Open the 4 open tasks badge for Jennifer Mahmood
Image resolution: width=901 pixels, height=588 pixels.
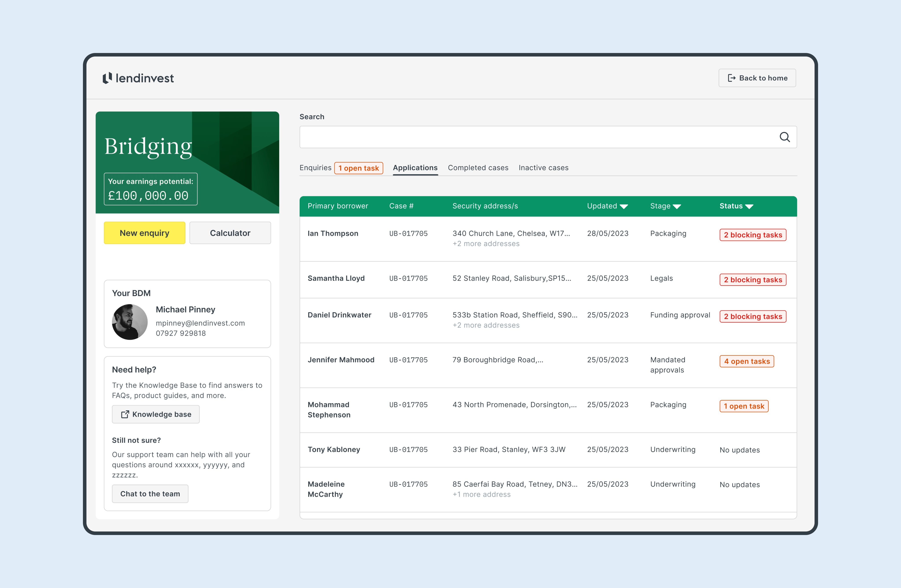[747, 361]
